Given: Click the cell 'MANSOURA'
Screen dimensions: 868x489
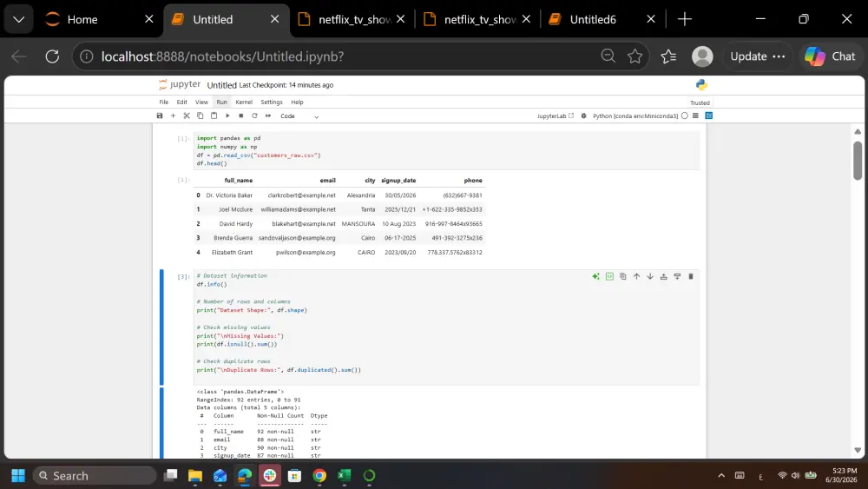Looking at the screenshot, I should coord(358,224).
